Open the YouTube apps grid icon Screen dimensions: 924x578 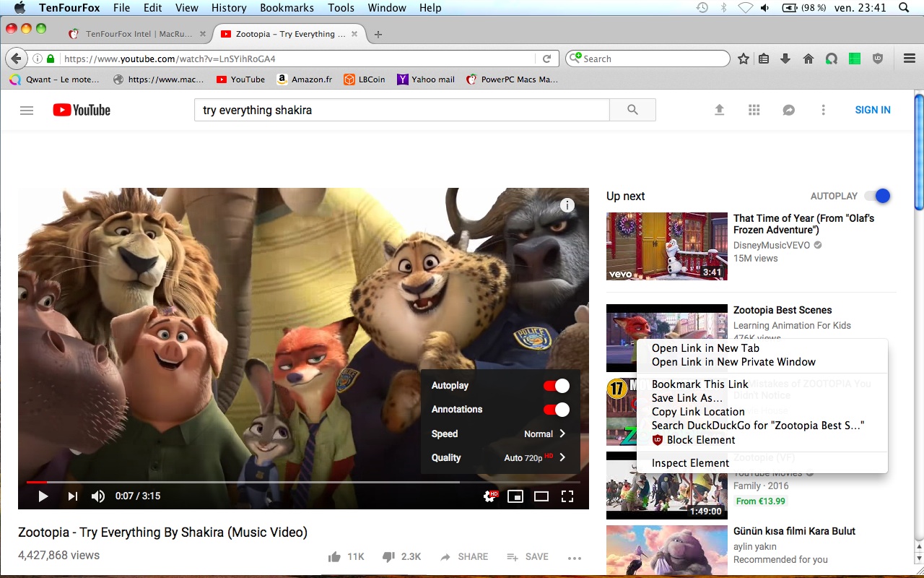pos(754,110)
